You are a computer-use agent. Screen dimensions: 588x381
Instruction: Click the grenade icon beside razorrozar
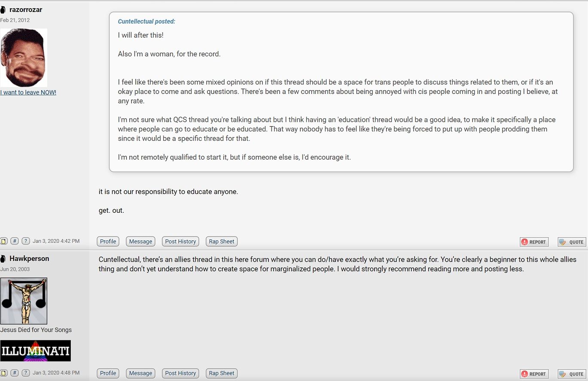pyautogui.click(x=3, y=9)
